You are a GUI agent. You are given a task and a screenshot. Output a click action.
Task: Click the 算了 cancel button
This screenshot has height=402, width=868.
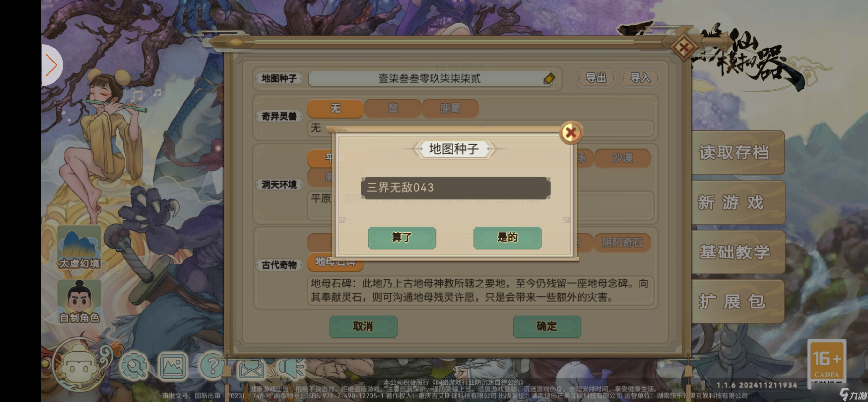[x=402, y=238]
